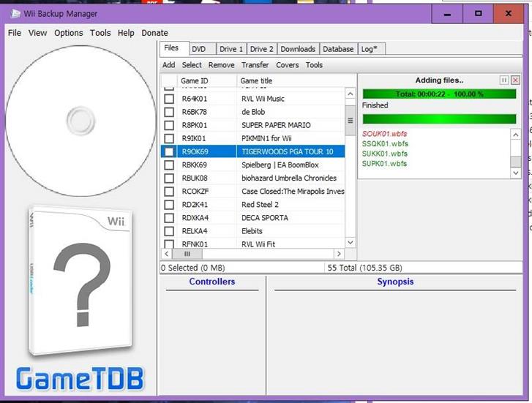Open the Transfer dropdown menu
532x403 pixels.
click(255, 65)
